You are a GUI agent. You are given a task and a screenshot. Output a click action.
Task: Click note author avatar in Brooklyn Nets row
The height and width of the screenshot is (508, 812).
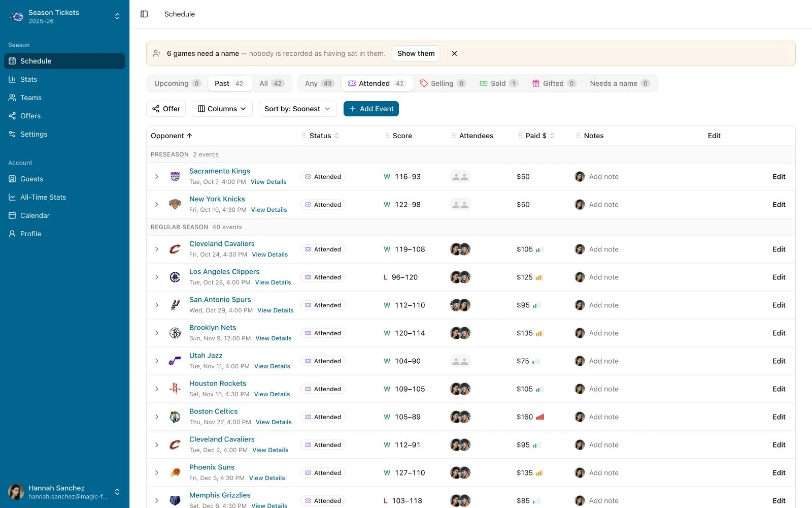pos(580,333)
